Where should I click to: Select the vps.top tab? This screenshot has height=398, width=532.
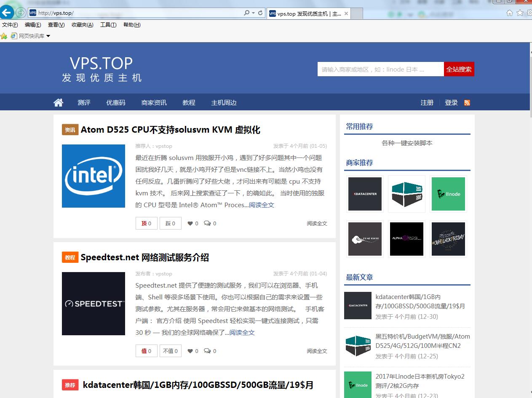(x=309, y=13)
